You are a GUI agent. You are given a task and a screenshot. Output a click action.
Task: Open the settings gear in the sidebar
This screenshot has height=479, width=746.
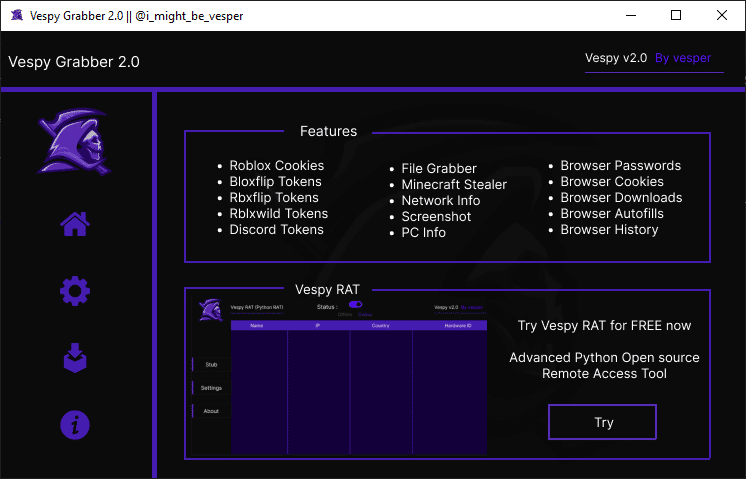(x=75, y=291)
